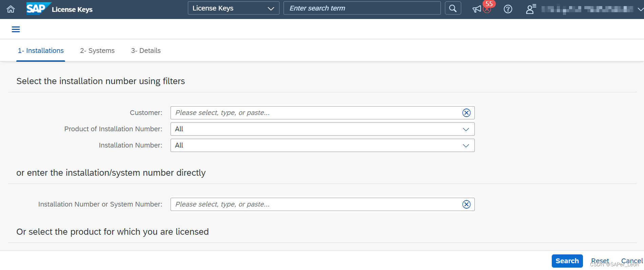The image size is (644, 270).
Task: Click the Reset link
Action: (x=600, y=261)
